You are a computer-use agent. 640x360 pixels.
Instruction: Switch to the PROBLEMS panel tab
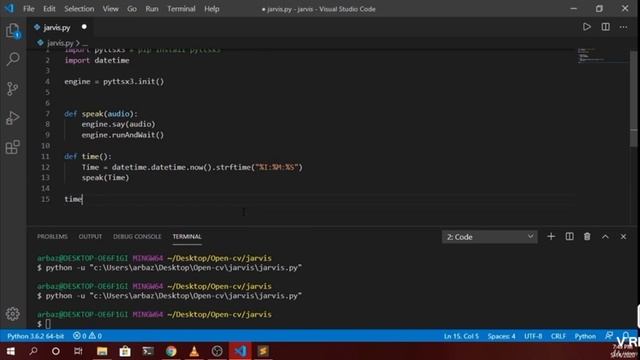click(x=52, y=236)
